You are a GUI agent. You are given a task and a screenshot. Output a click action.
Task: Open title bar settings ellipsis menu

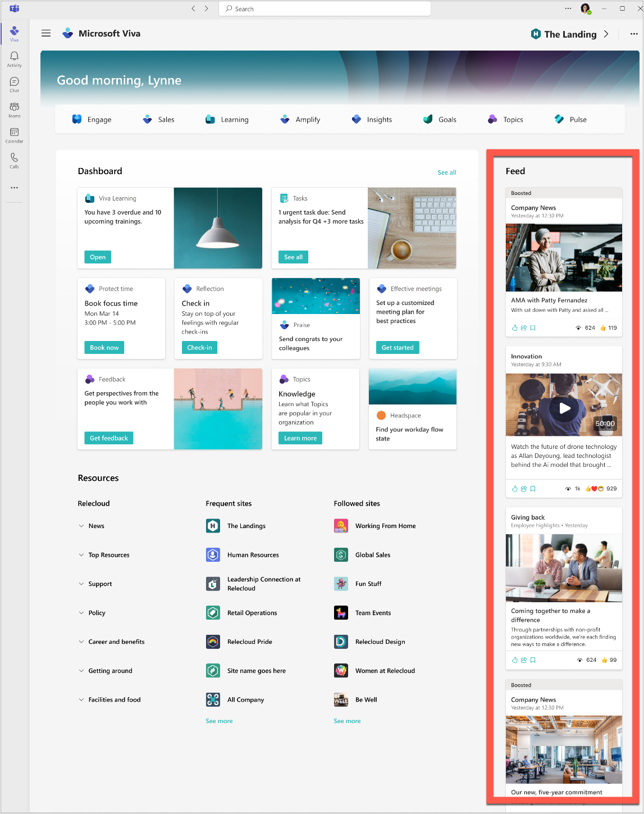(x=568, y=8)
